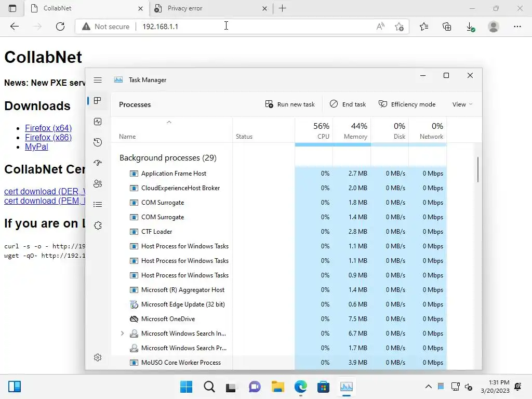Close the Privacy error tab
The height and width of the screenshot is (399, 532).
264,8
